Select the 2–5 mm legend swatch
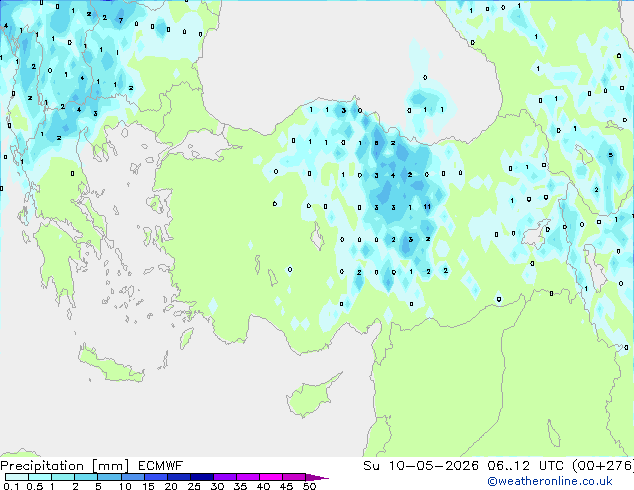Viewport: 634px width, 490px height. point(86,477)
